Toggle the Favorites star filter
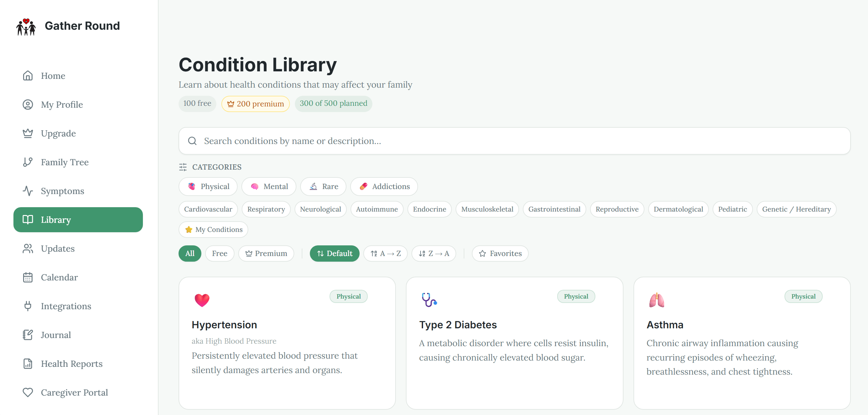Viewport: 868px width, 415px height. pyautogui.click(x=500, y=254)
